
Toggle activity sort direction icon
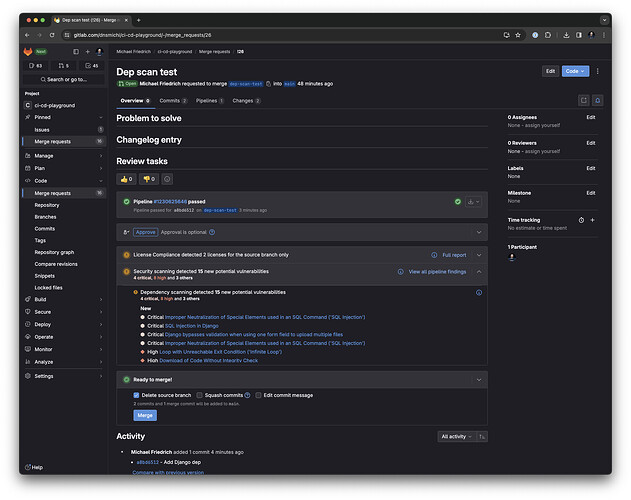coord(482,437)
